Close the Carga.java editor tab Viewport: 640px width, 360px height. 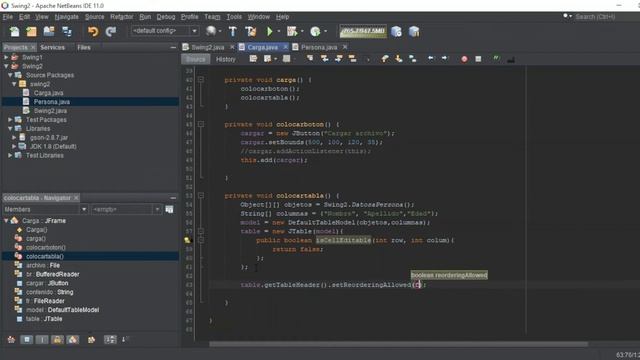pyautogui.click(x=285, y=47)
